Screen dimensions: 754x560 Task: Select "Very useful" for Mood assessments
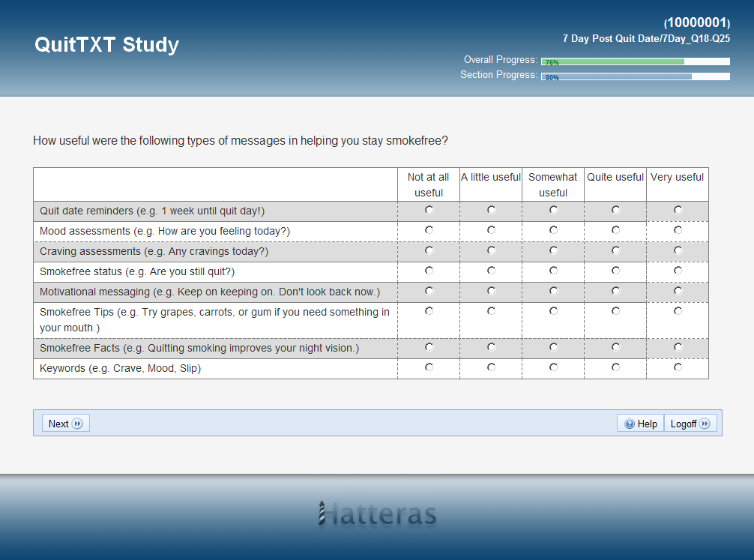coord(678,230)
